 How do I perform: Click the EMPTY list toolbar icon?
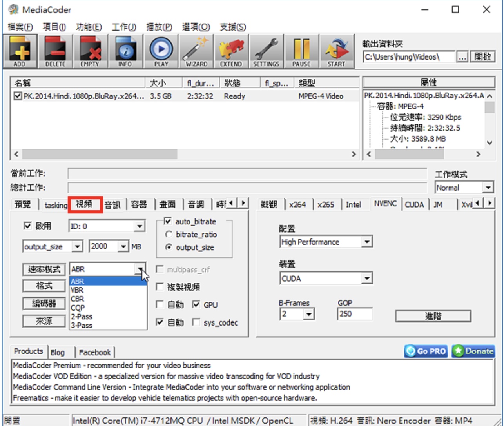point(90,51)
